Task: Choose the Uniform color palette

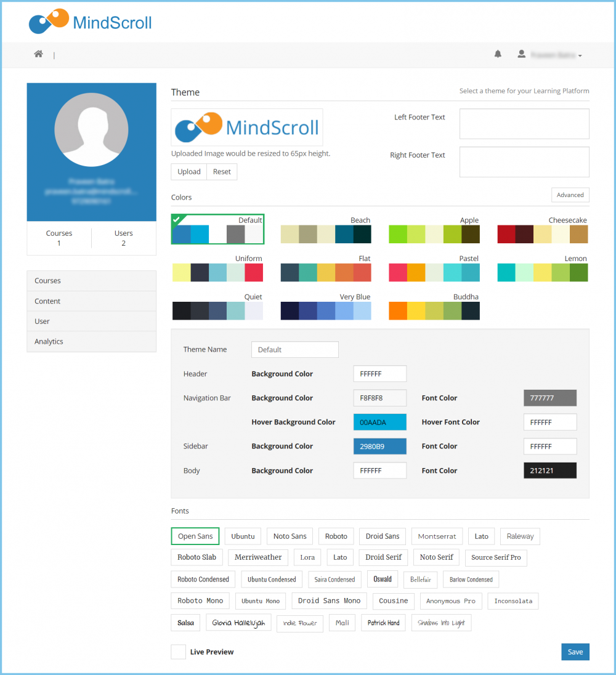Action: (x=217, y=268)
